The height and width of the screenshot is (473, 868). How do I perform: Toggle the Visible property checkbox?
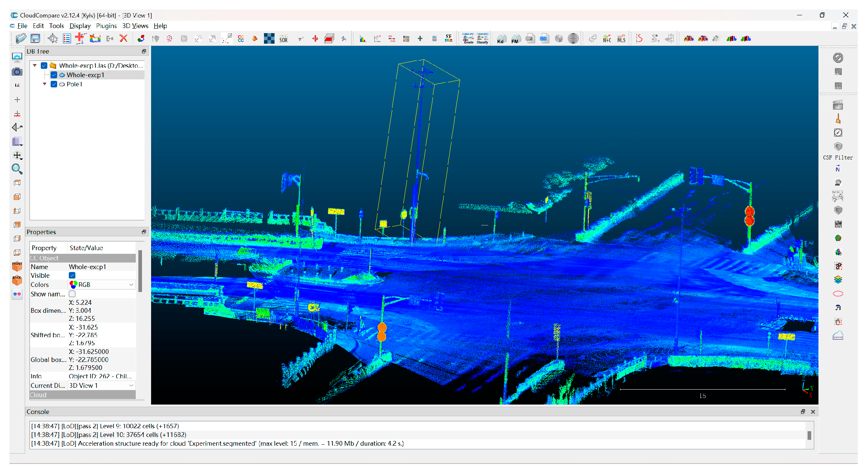click(x=72, y=276)
